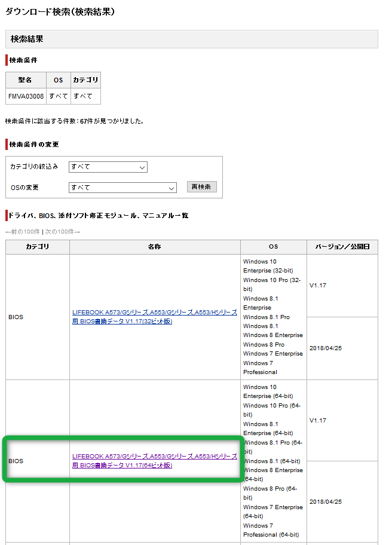Click the 再検索 button

201,186
